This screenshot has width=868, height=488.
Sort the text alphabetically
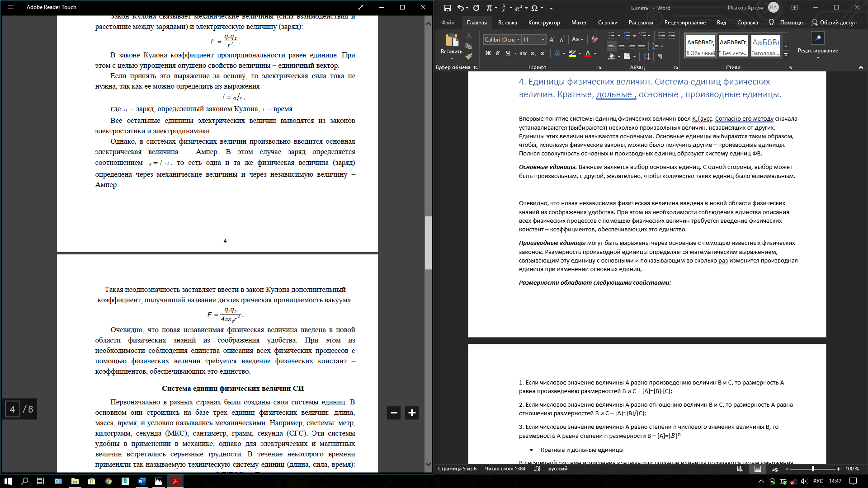click(x=646, y=56)
